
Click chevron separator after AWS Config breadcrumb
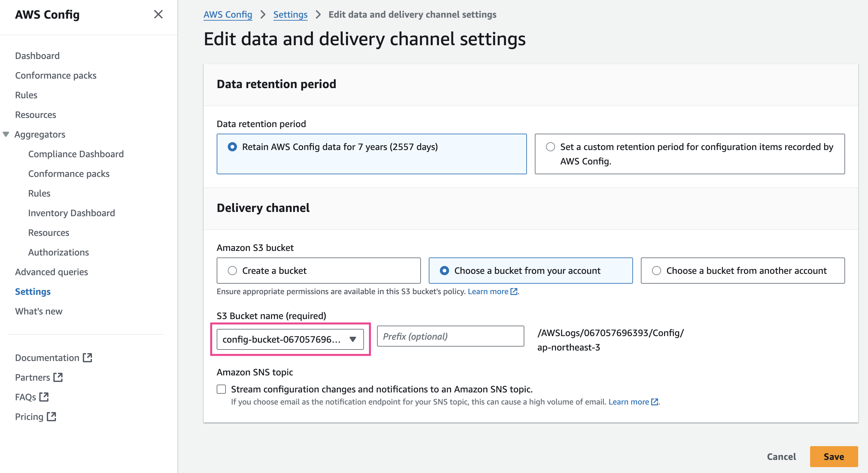[x=263, y=14]
